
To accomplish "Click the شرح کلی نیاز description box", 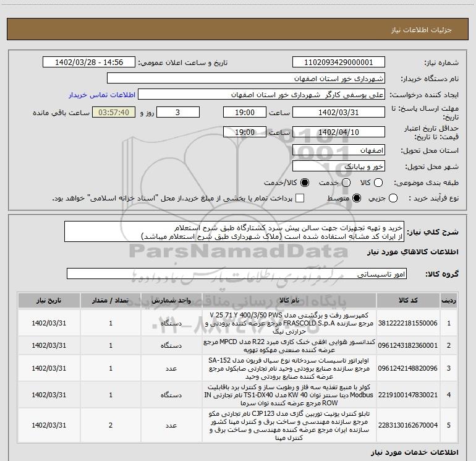I will (x=234, y=232).
